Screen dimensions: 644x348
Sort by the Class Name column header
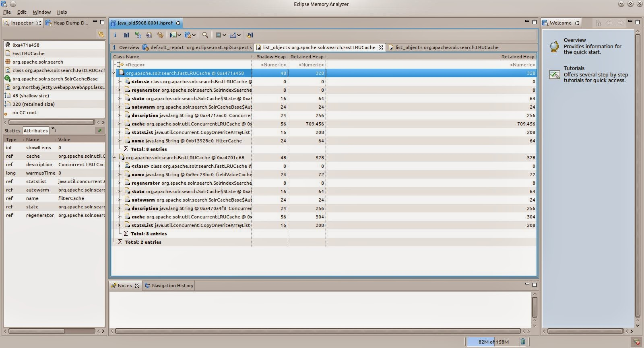(182, 57)
